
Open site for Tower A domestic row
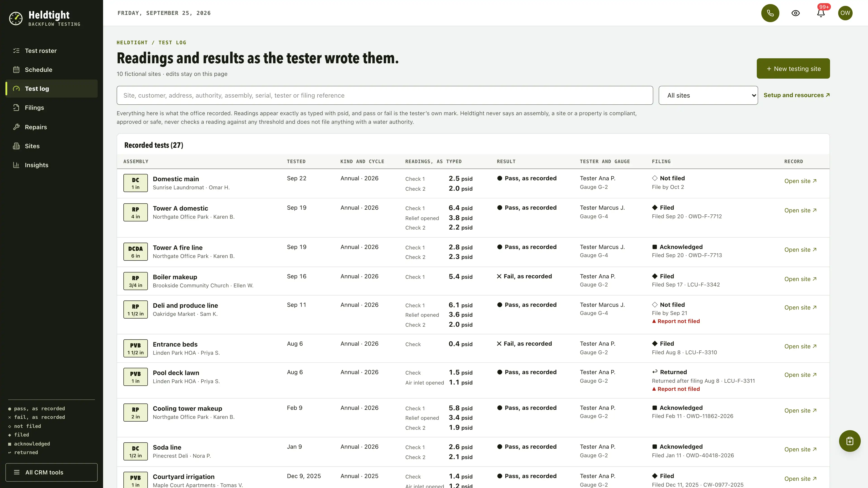800,210
